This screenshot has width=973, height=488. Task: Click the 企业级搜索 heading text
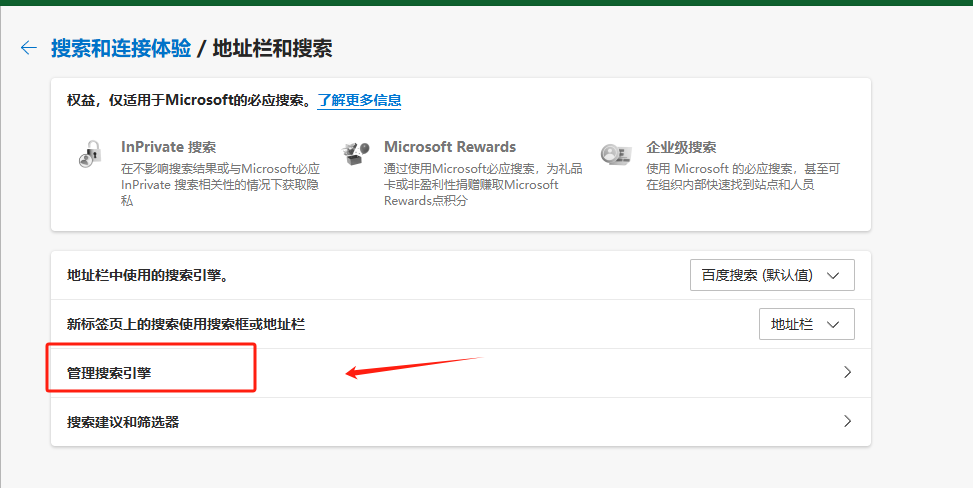pyautogui.click(x=681, y=147)
